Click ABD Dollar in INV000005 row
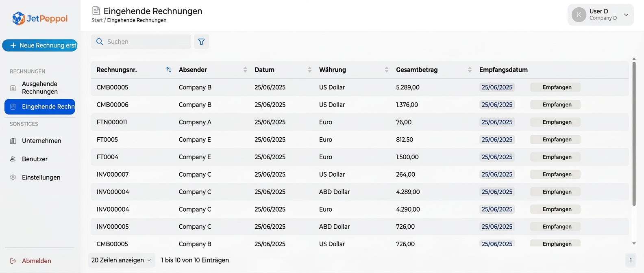The image size is (644, 273). coord(334,227)
